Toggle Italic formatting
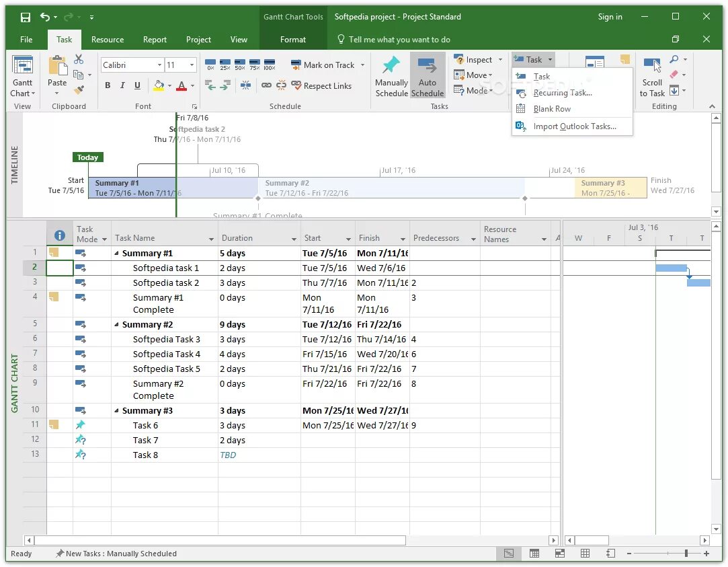The width and height of the screenshot is (728, 567). click(x=122, y=85)
